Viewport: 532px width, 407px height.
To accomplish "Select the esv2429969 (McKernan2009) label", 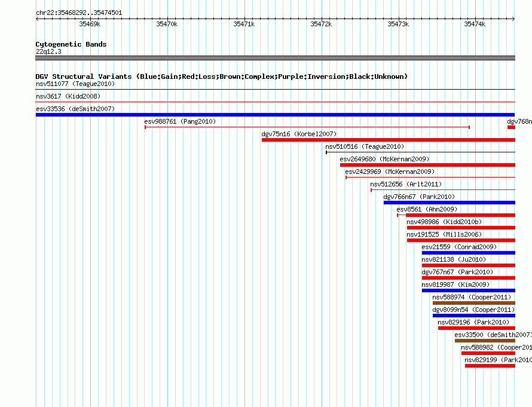I will coord(390,172).
